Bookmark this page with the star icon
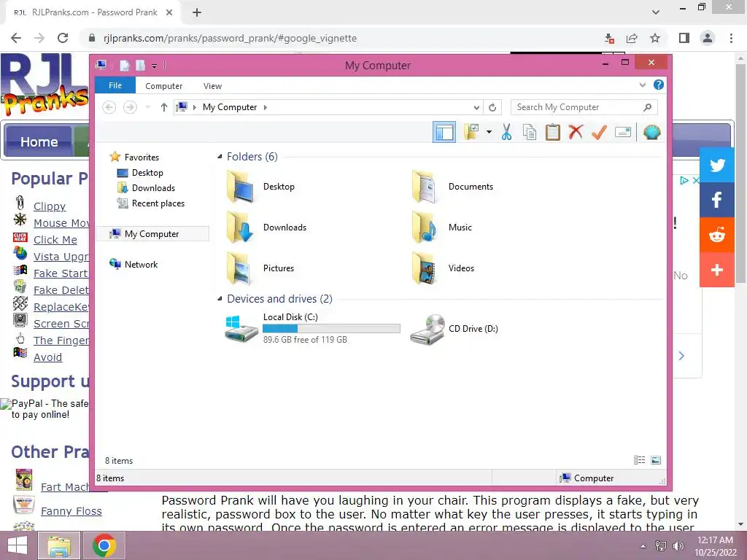This screenshot has width=747, height=560. (x=655, y=38)
